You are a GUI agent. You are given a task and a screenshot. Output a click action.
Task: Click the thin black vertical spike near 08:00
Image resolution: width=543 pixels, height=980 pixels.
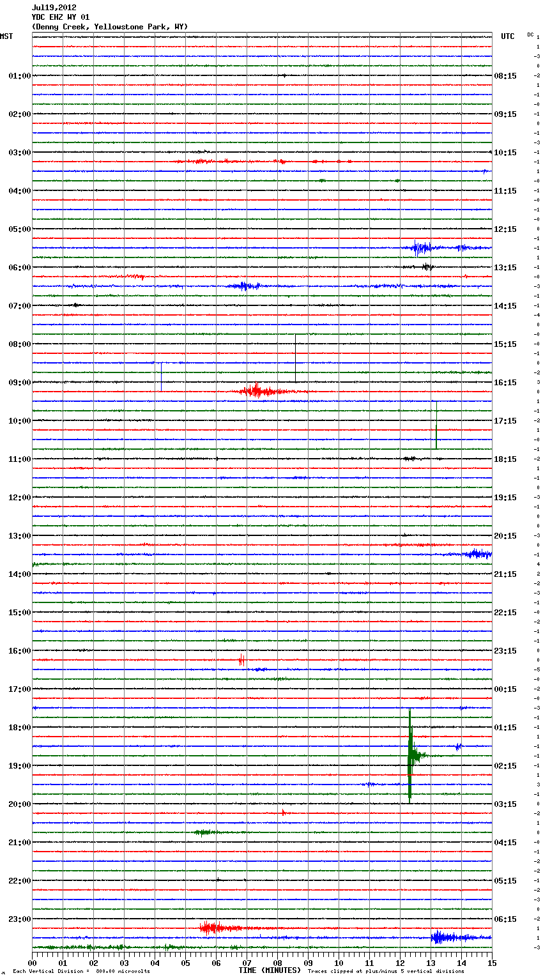pyautogui.click(x=295, y=358)
